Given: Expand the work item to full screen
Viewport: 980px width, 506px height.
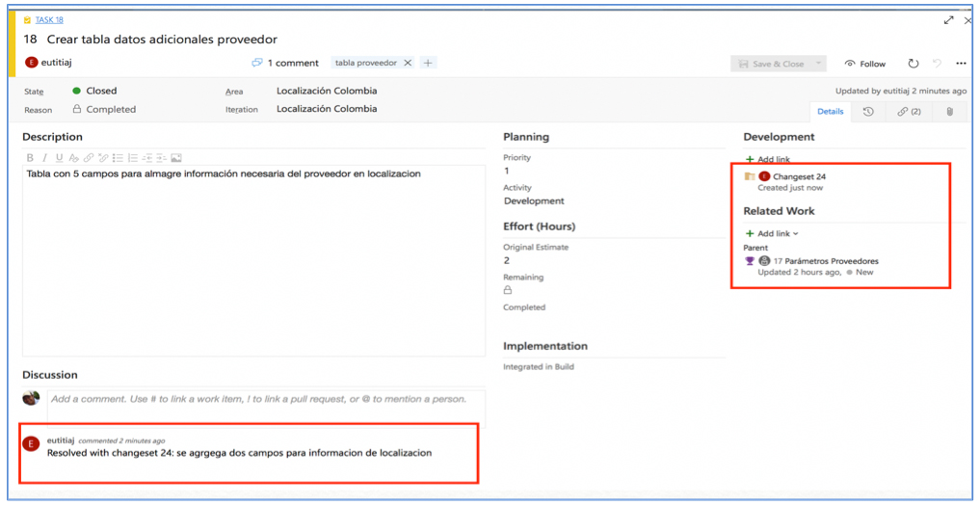Looking at the screenshot, I should (949, 20).
